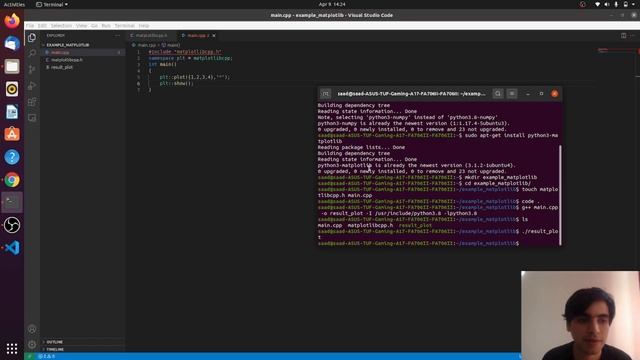
Task: Select matplotlibcpp.h in the Explorer tree
Action: click(67, 60)
